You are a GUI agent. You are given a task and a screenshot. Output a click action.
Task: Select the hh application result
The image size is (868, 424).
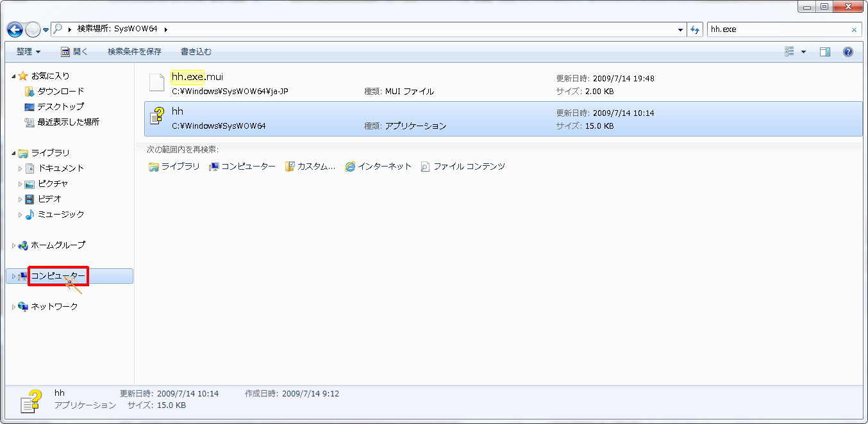[503, 118]
